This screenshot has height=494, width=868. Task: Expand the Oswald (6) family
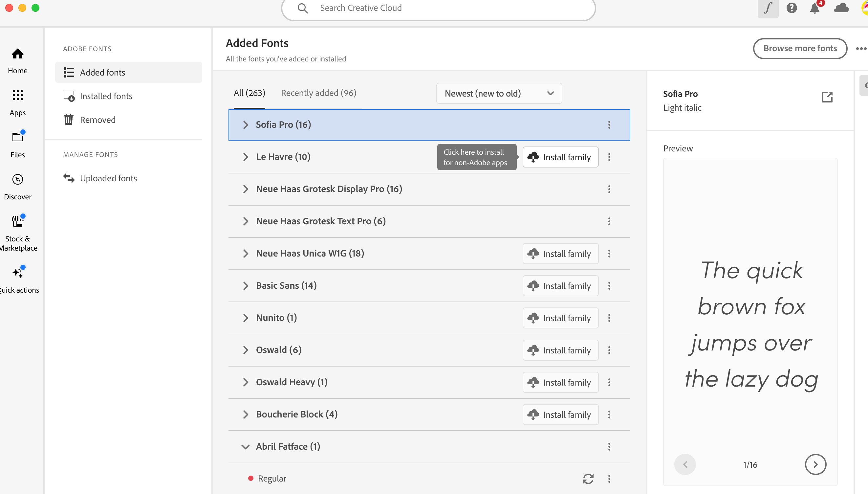tap(246, 350)
